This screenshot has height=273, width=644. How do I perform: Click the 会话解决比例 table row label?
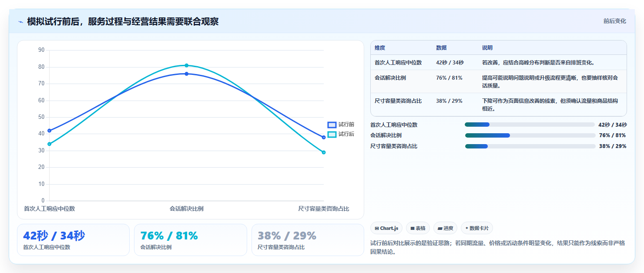(390, 78)
